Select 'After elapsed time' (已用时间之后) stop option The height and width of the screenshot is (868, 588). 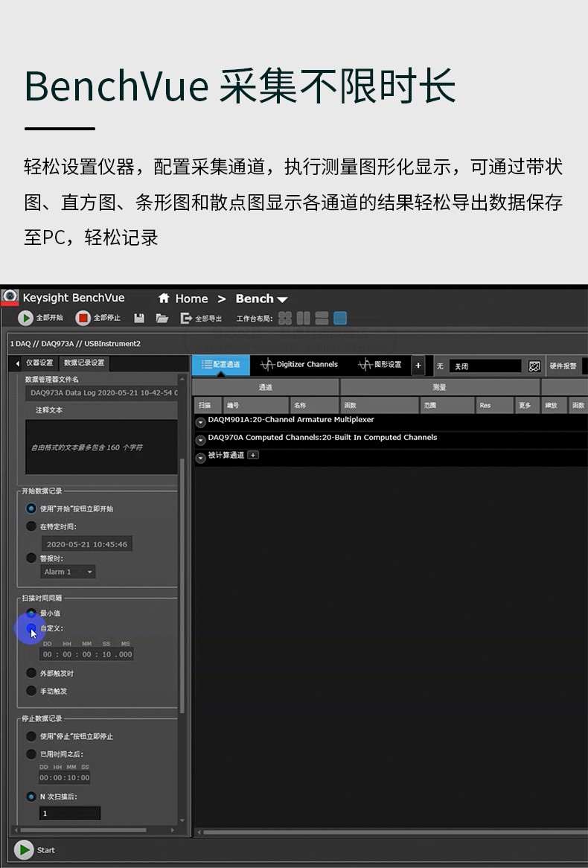(x=31, y=754)
